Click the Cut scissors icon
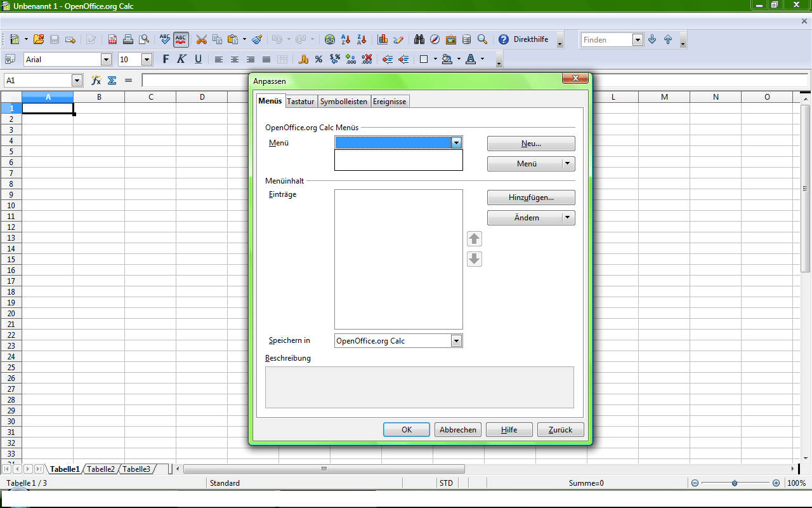This screenshot has width=812, height=508. (201, 39)
